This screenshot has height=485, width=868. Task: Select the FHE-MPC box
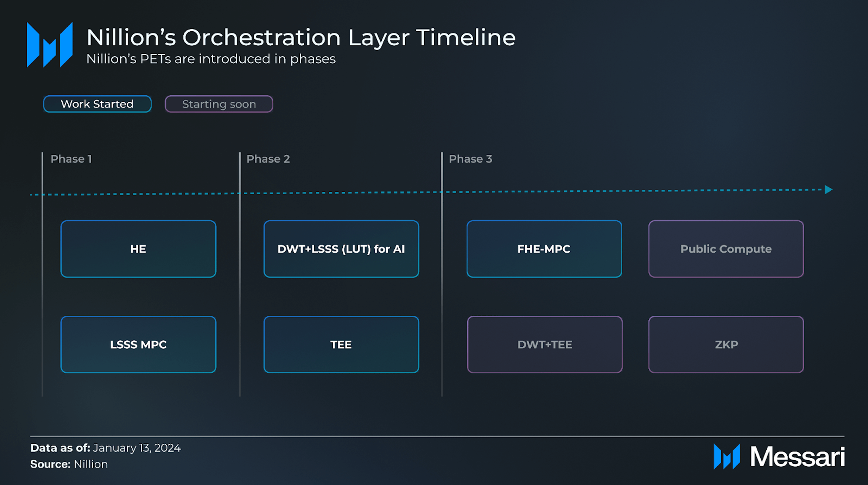544,249
